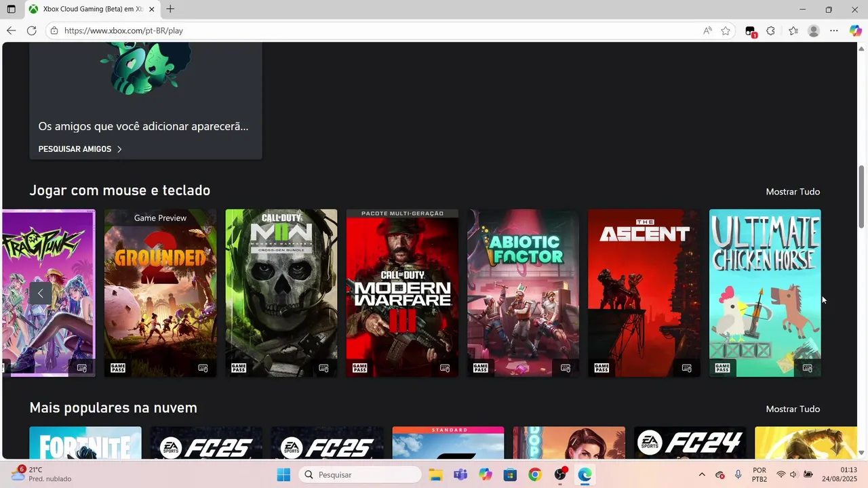Select the Xbox Cloud Gaming tab

[x=92, y=9]
